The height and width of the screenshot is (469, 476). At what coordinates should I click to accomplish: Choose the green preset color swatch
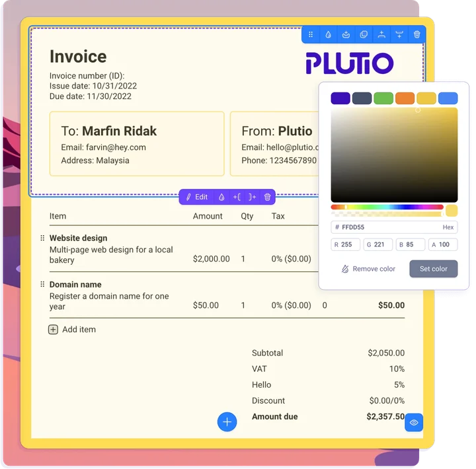pyautogui.click(x=383, y=98)
